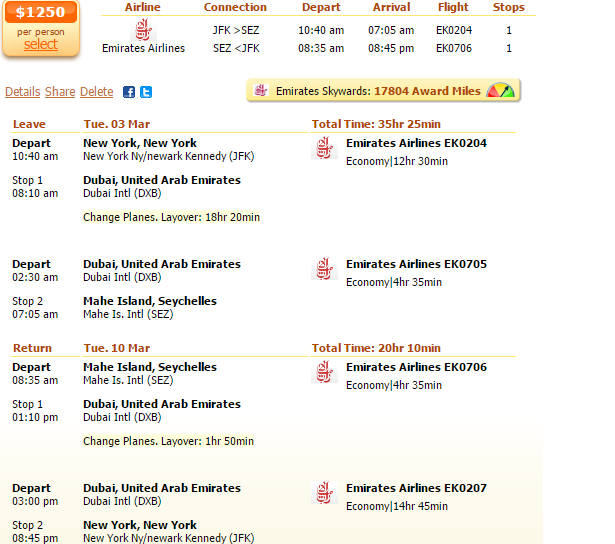Click Emirates Airlines EK0705 heading
615x544 pixels.
pyautogui.click(x=416, y=264)
